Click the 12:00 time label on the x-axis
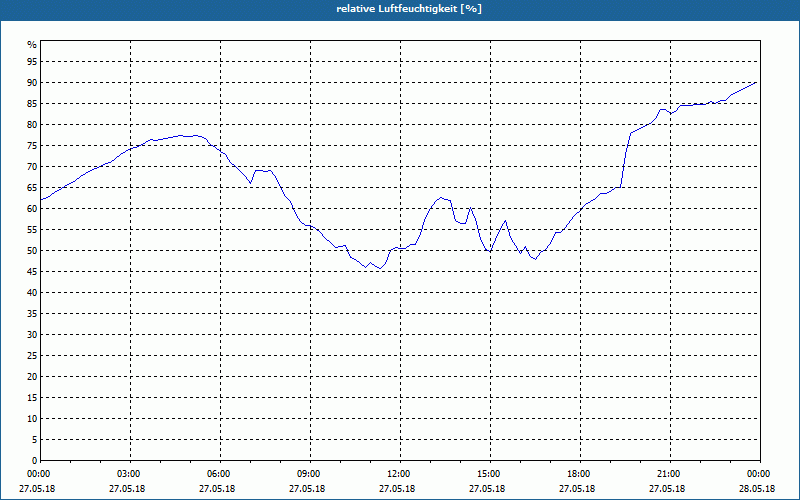 pos(401,474)
